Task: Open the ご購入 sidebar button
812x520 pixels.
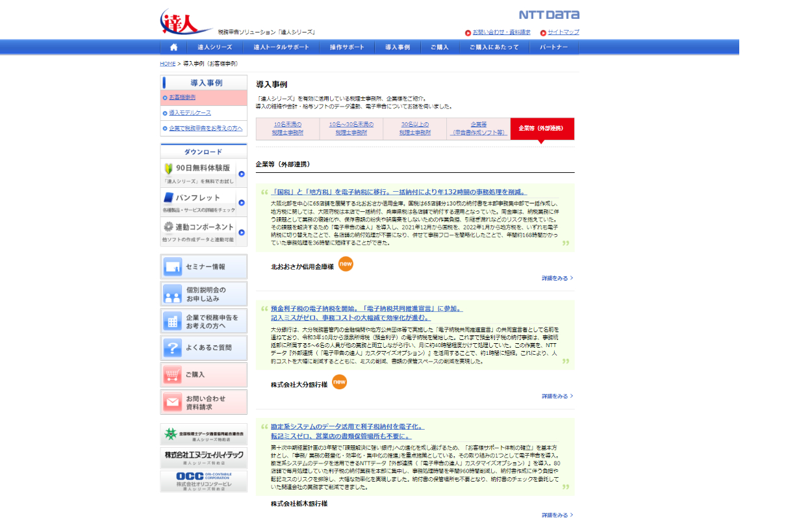Action: click(x=203, y=375)
